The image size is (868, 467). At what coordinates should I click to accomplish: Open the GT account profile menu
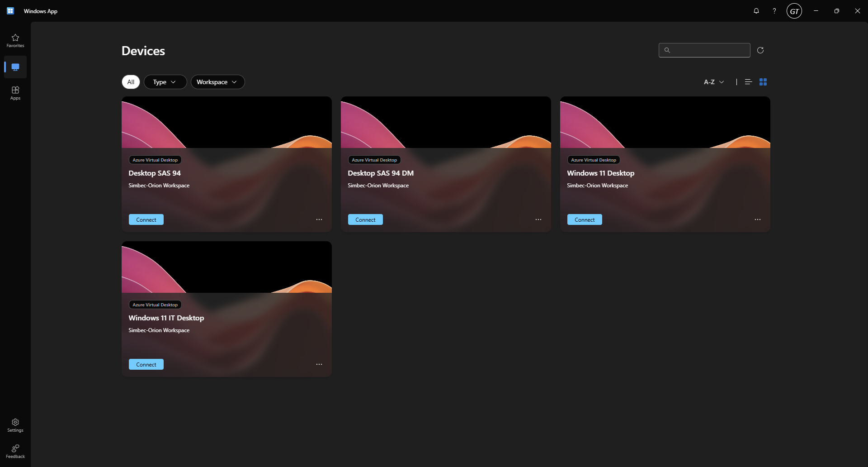[794, 11]
